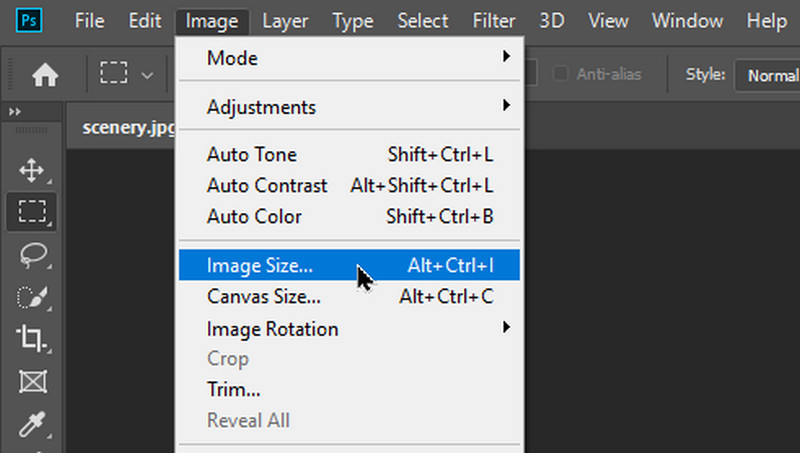The height and width of the screenshot is (453, 800).
Task: Expand the Adjustments submenu
Action: point(350,106)
